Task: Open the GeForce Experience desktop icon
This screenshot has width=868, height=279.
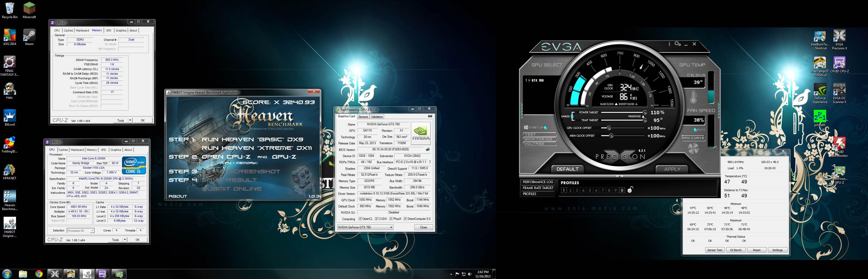Action: point(819,94)
